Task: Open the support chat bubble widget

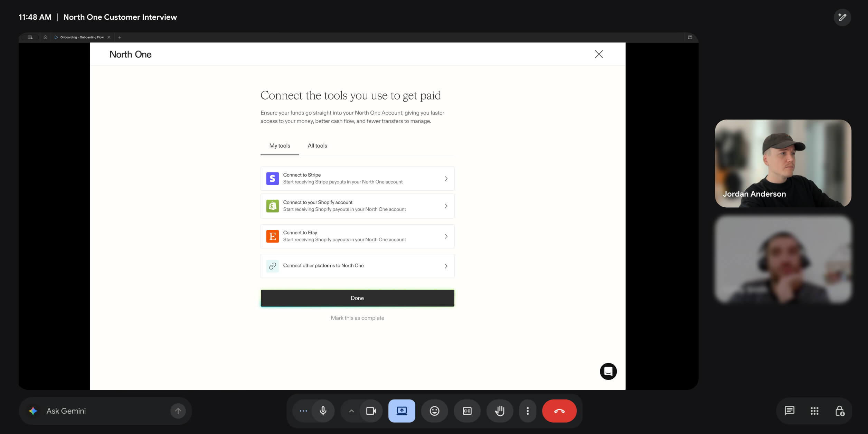Action: [608, 371]
